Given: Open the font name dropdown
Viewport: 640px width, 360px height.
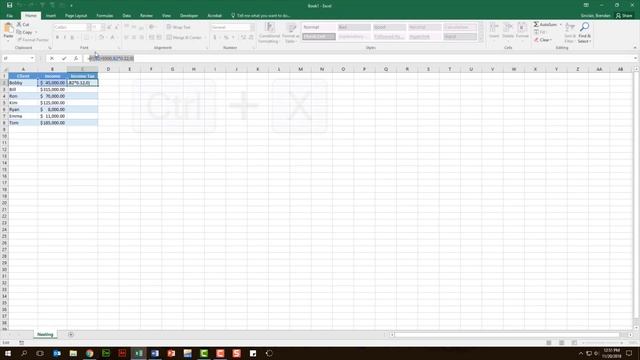Looking at the screenshot, I should 89,27.
